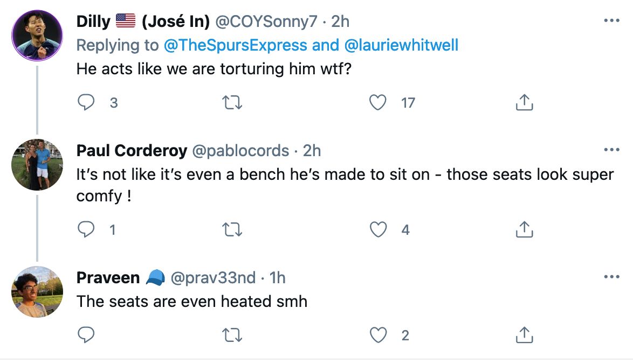Open @lauriewhitwell profile link

tap(401, 45)
